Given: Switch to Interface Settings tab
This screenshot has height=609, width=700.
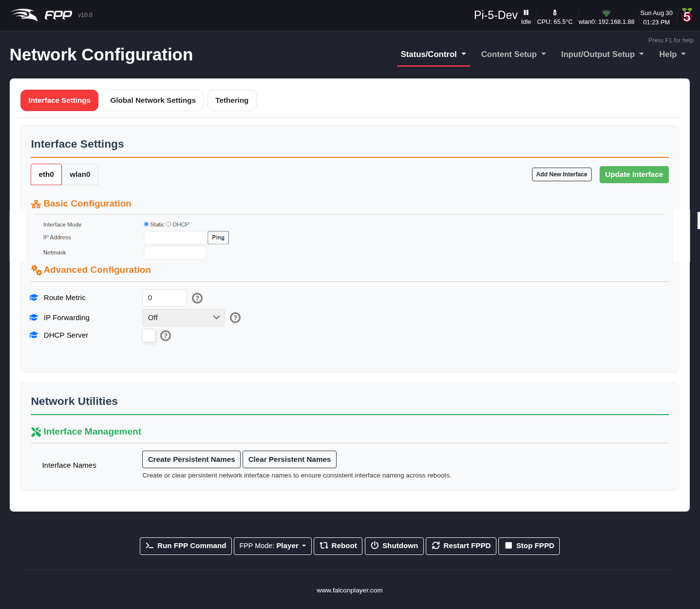Looking at the screenshot, I should (x=59, y=100).
